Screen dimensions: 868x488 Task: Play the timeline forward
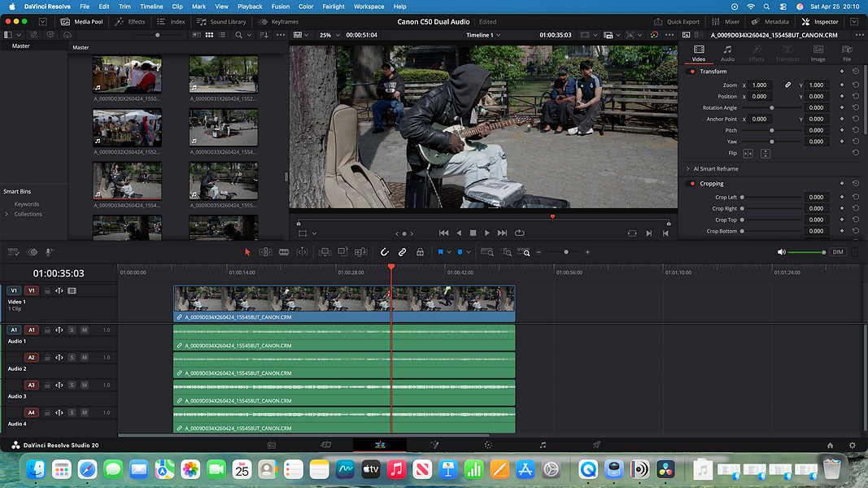pos(487,233)
